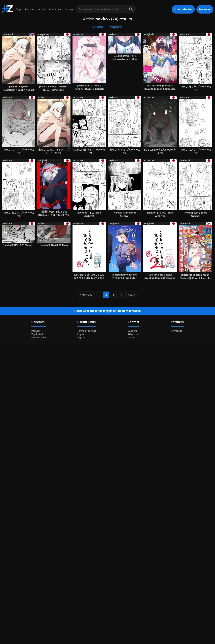Open the Groups menu item
The width and height of the screenshot is (215, 644).
pyautogui.click(x=69, y=9)
